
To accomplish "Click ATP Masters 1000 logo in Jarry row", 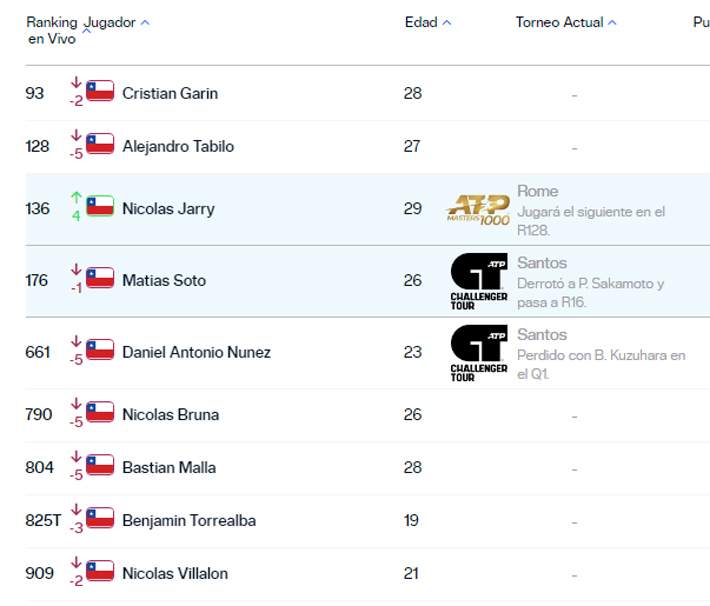I will point(478,209).
